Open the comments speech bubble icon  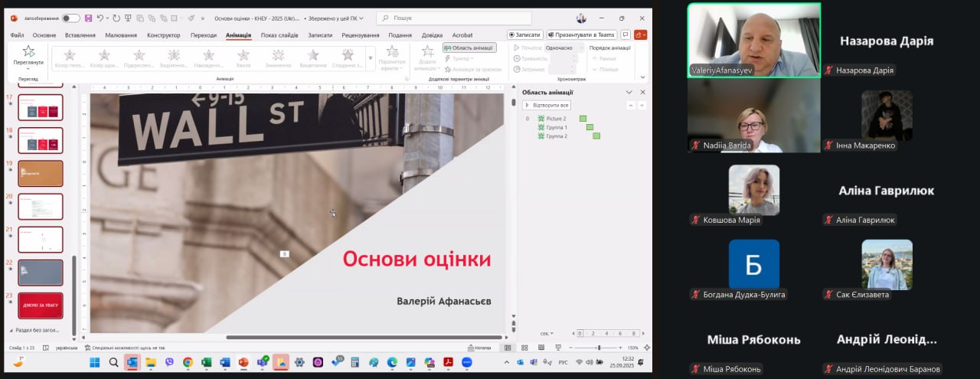[x=626, y=34]
